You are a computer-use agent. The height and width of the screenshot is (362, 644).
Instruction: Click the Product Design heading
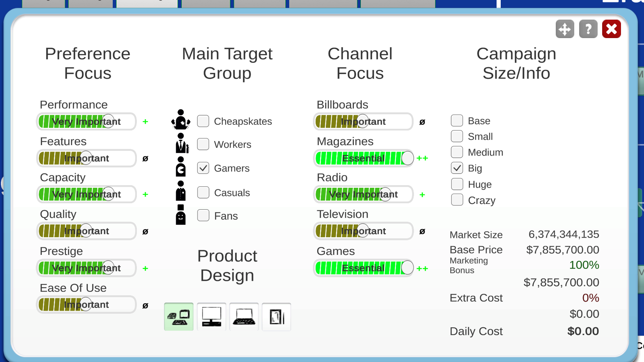tap(227, 265)
